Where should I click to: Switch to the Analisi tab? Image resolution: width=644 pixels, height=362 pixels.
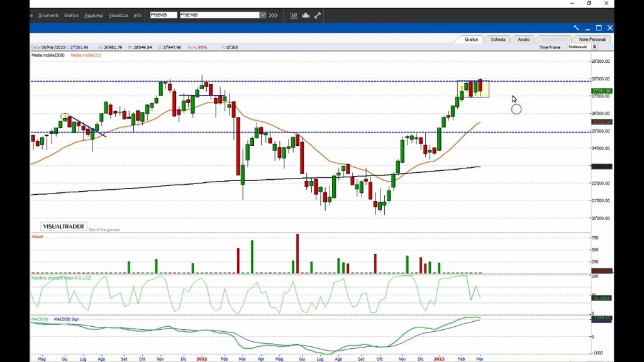524,39
